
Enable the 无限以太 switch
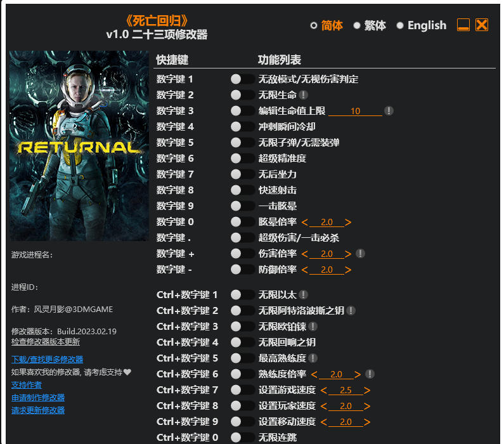(242, 294)
